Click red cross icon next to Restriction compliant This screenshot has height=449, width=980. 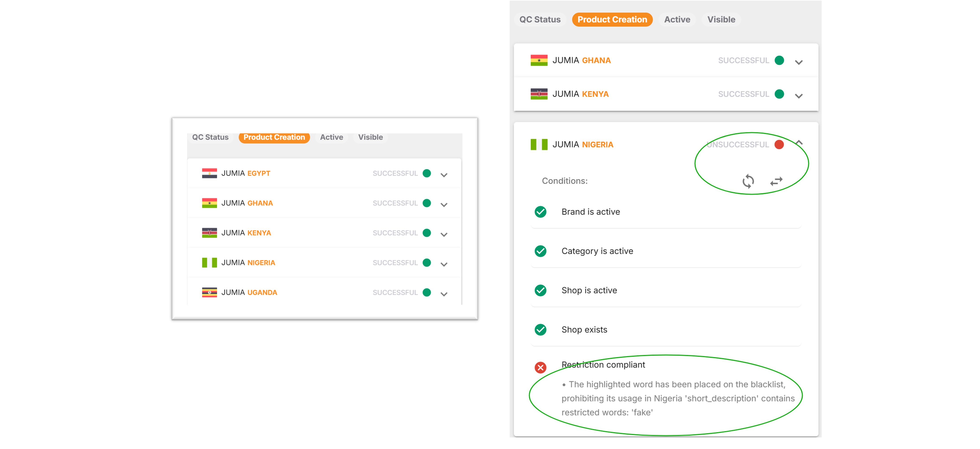[x=540, y=368]
